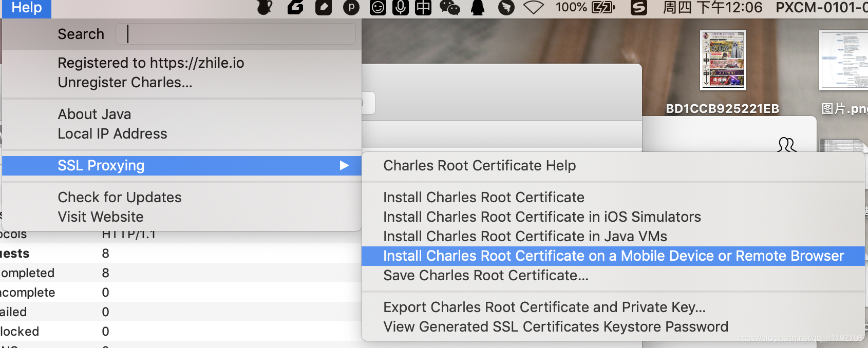Open the Wi-Fi status menu
Image resolution: width=868 pixels, height=348 pixels.
click(534, 7)
